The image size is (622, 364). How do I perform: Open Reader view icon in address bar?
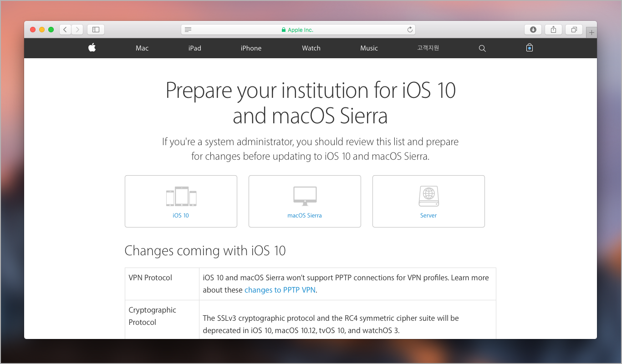click(188, 30)
